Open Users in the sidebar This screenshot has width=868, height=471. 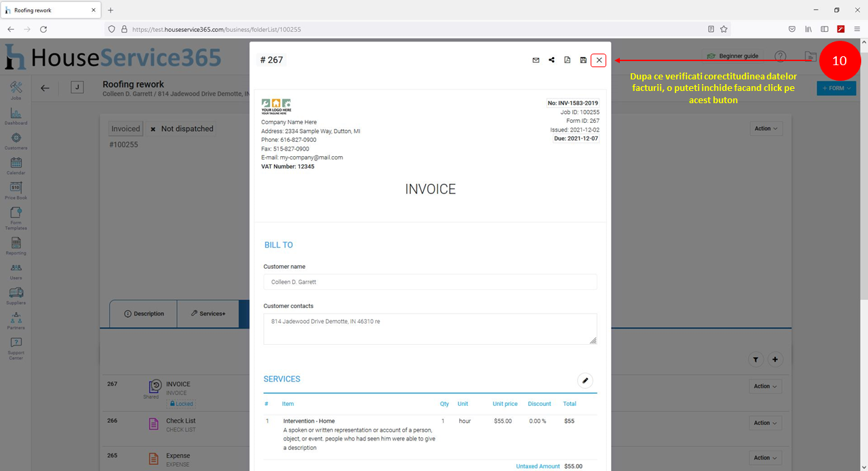16,271
